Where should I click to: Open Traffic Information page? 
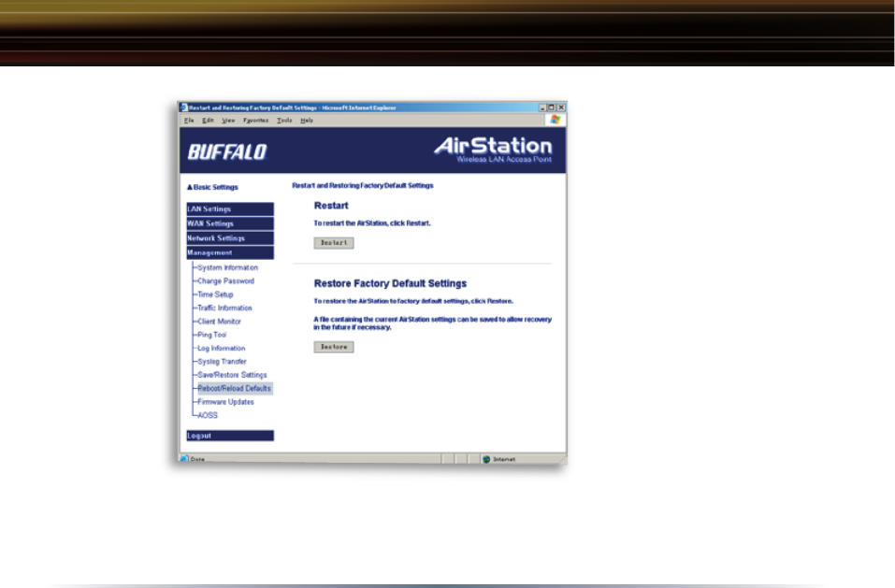[224, 308]
